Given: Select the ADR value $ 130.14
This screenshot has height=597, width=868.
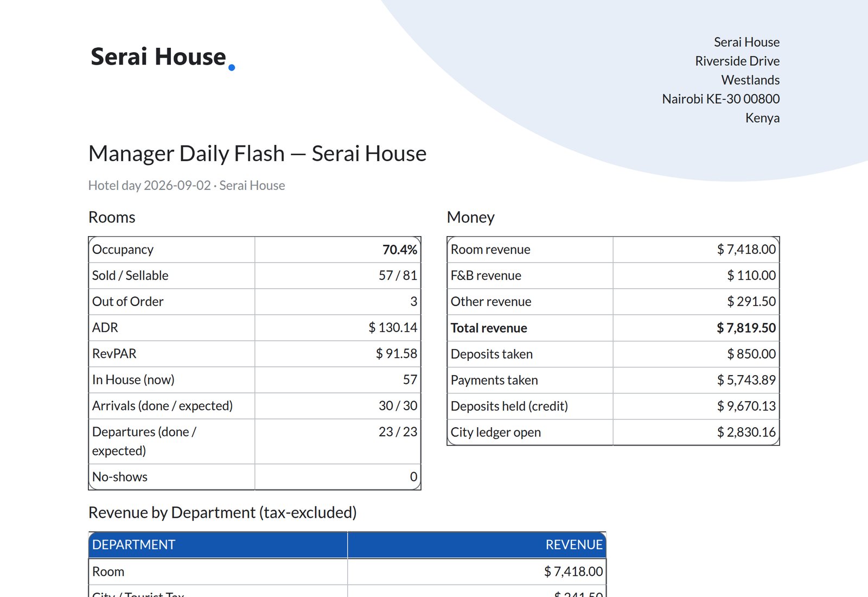Looking at the screenshot, I should (x=393, y=328).
